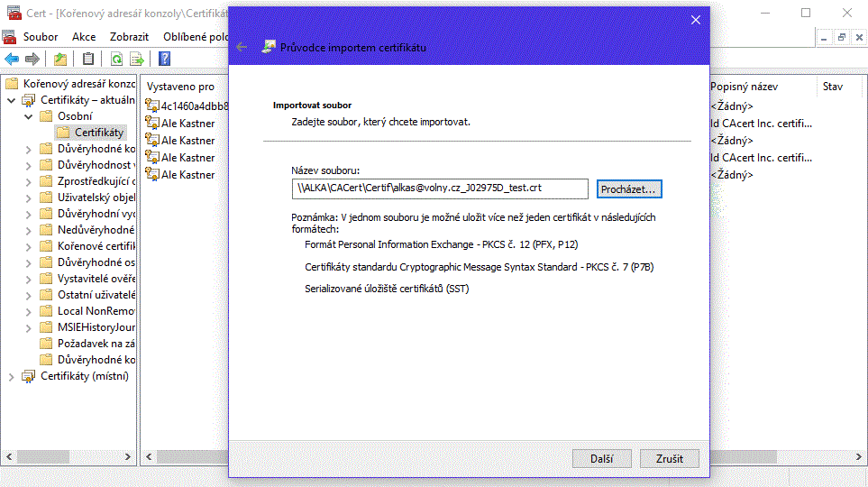Expand the Certifikáty (místní) tree node

point(12,376)
